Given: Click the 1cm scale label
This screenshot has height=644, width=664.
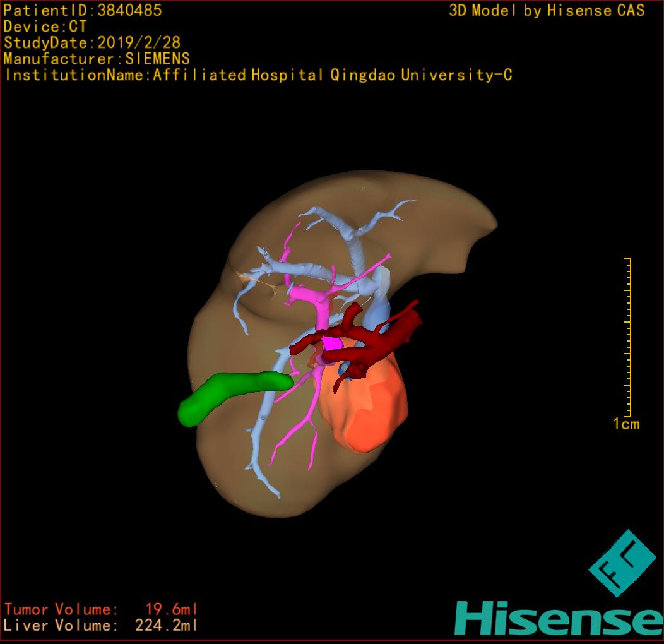Looking at the screenshot, I should tap(625, 424).
